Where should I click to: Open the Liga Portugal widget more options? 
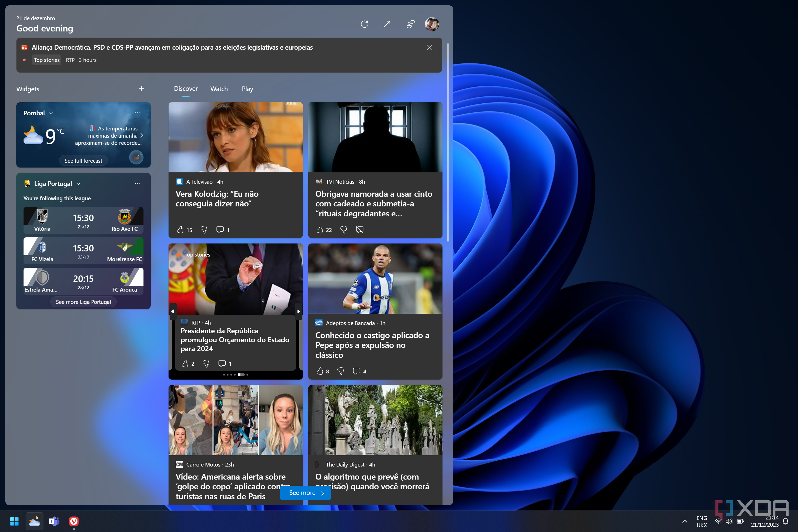[x=137, y=184]
